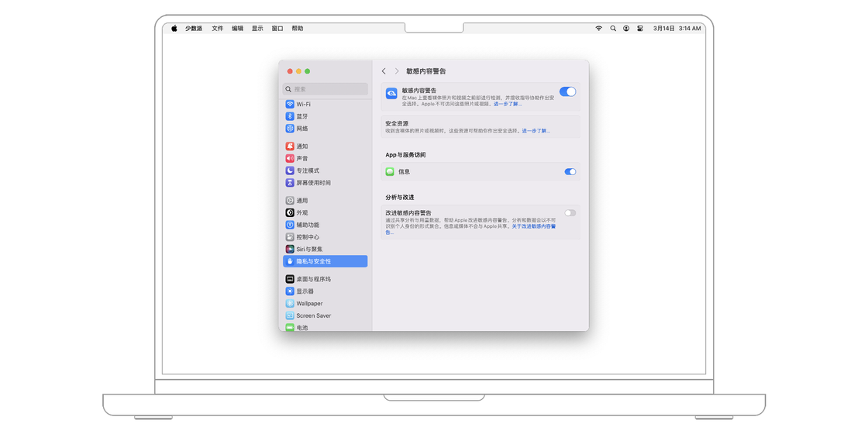Click the 分析与改进 section heading
This screenshot has height=434, width=868.
click(x=400, y=197)
